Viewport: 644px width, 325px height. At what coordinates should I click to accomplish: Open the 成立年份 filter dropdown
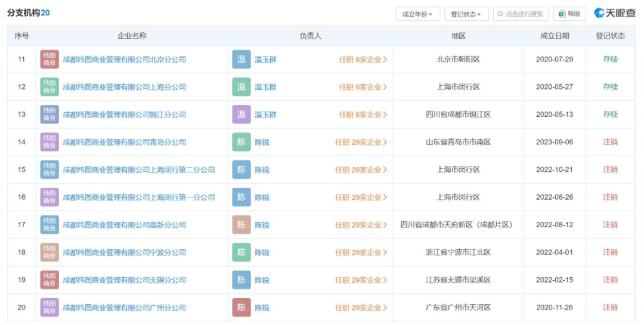[417, 14]
